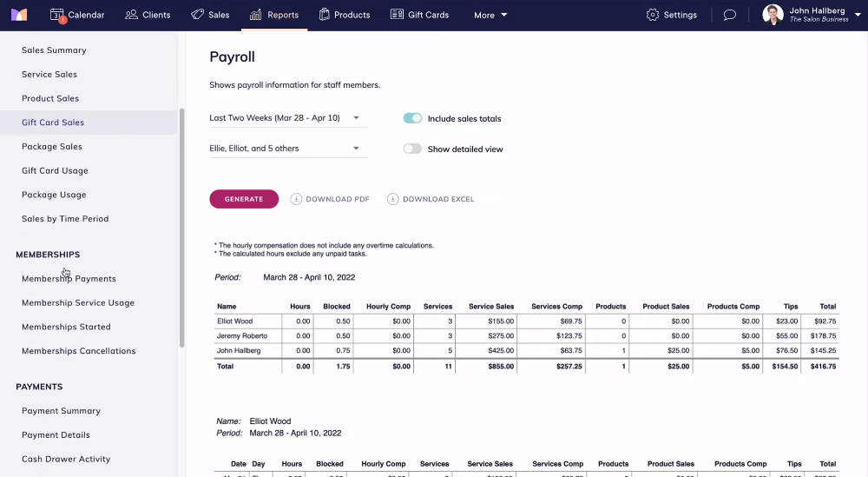Expand the More menu in top navigation
This screenshot has height=477, width=868.
[x=490, y=16]
